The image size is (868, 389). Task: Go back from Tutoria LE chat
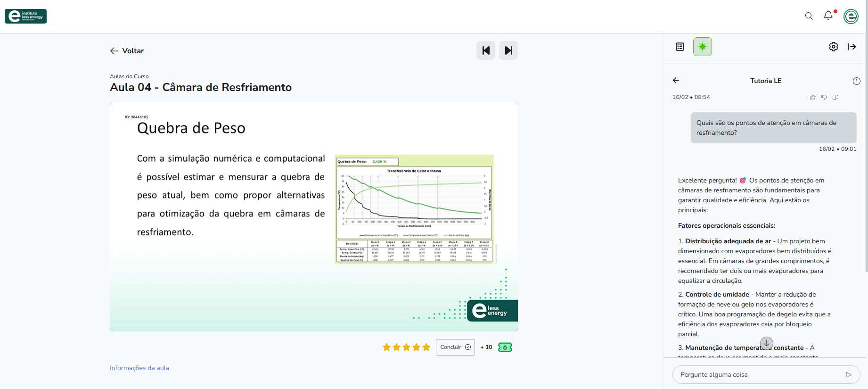676,81
